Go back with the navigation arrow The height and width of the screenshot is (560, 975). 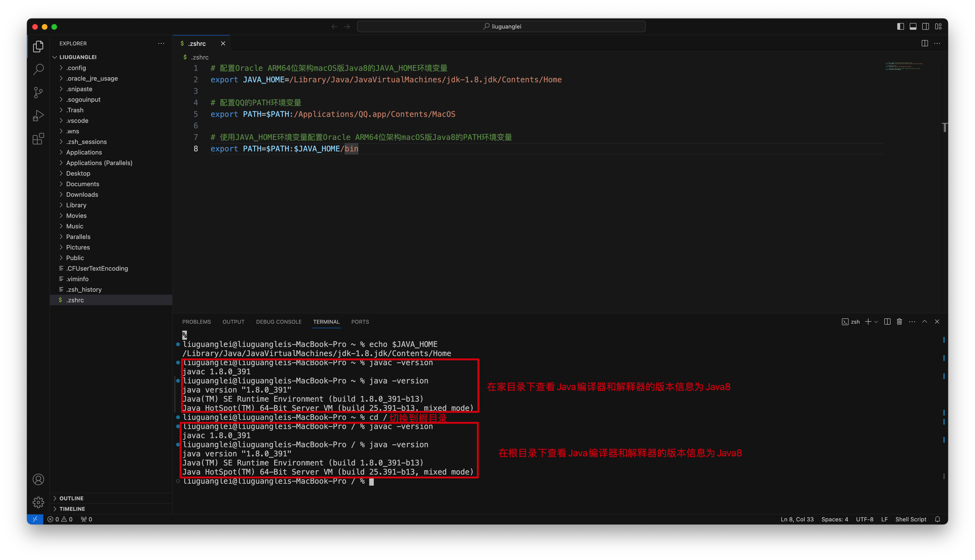[334, 27]
